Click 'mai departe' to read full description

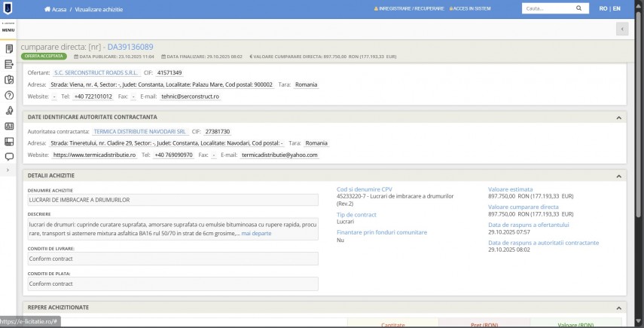256,233
